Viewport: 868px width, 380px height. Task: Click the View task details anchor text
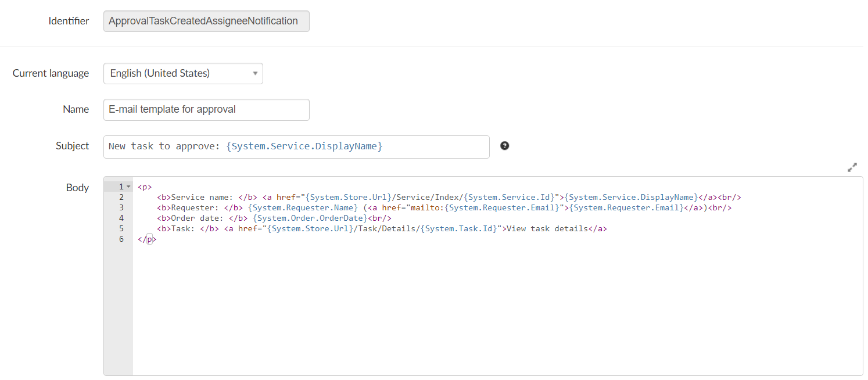546,228
